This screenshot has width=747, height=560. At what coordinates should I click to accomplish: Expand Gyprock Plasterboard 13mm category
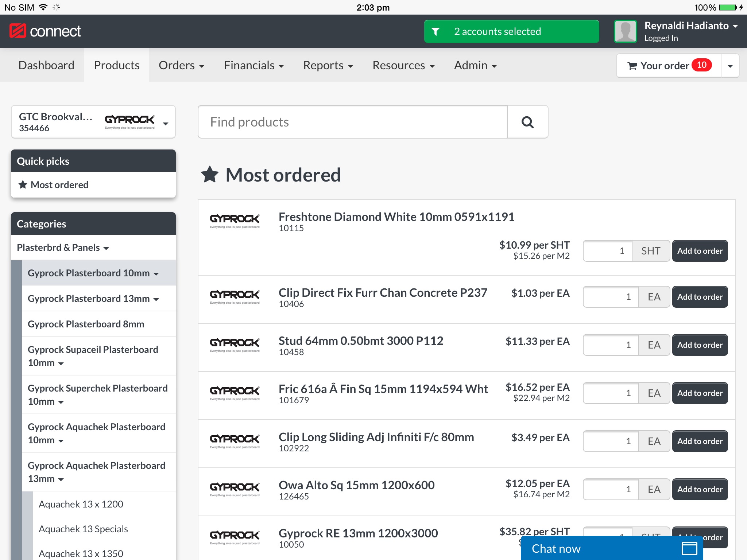pyautogui.click(x=99, y=299)
